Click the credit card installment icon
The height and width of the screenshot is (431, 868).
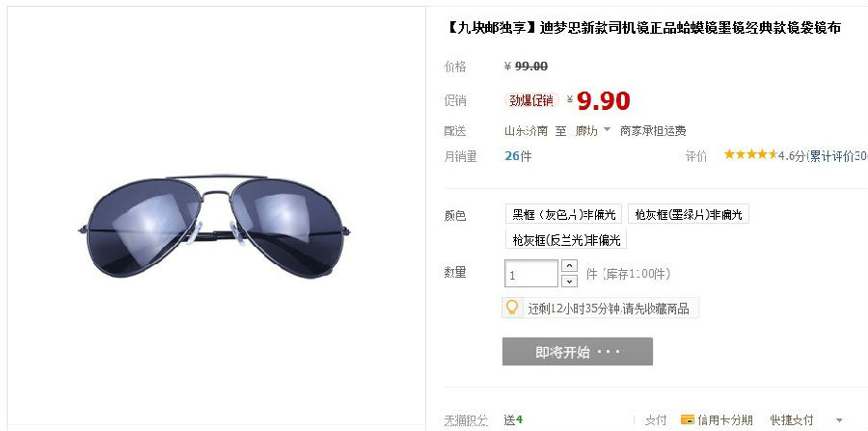[687, 419]
